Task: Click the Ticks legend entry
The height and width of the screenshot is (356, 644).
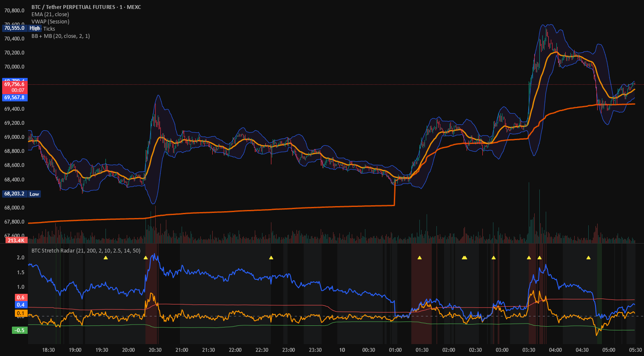Action: point(49,29)
